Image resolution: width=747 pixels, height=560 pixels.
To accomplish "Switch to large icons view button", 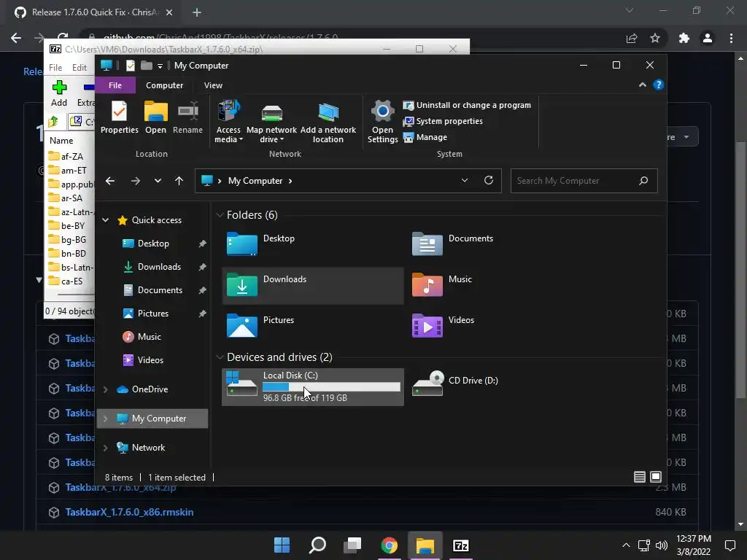I will (656, 477).
